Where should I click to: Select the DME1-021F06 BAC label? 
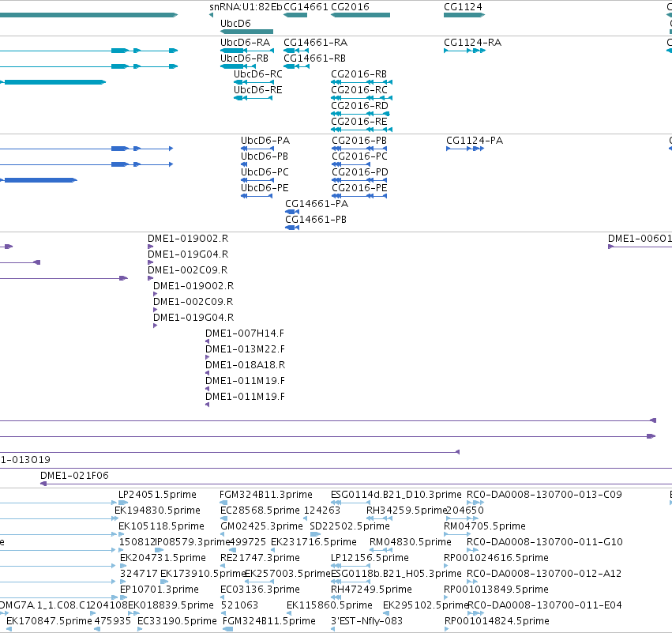tap(74, 476)
